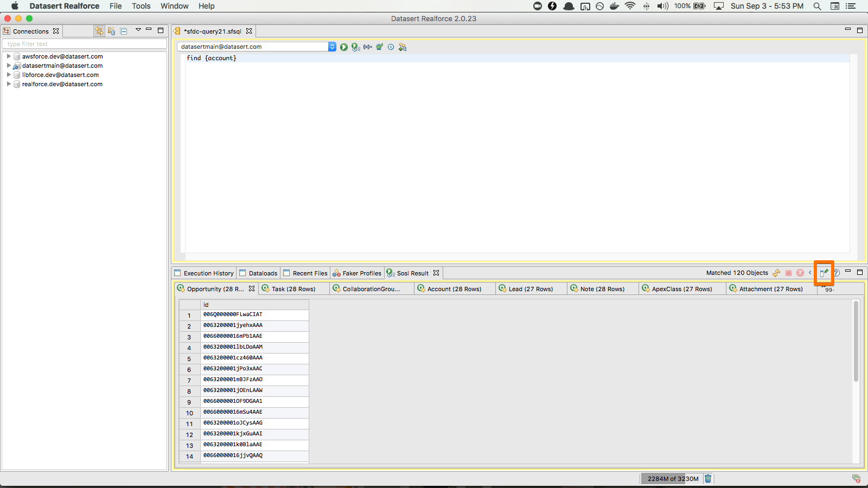The width and height of the screenshot is (868, 488).
Task: Toggle the pin results view icon
Action: click(x=824, y=273)
